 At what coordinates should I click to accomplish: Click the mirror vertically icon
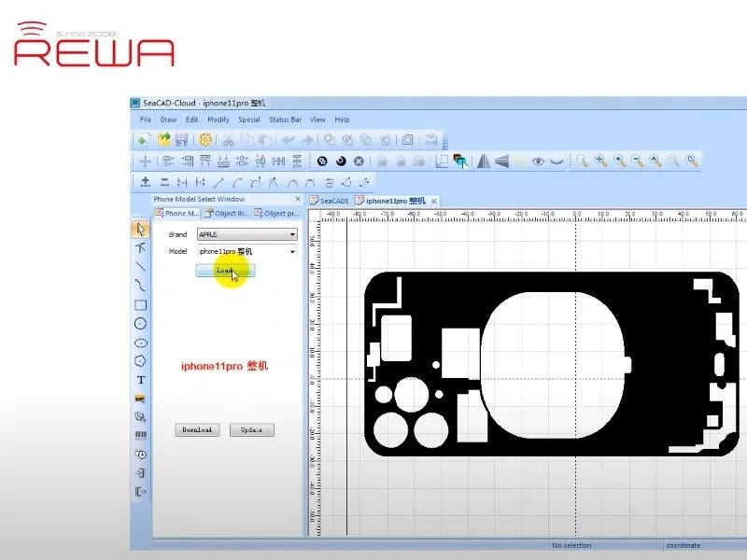[501, 161]
